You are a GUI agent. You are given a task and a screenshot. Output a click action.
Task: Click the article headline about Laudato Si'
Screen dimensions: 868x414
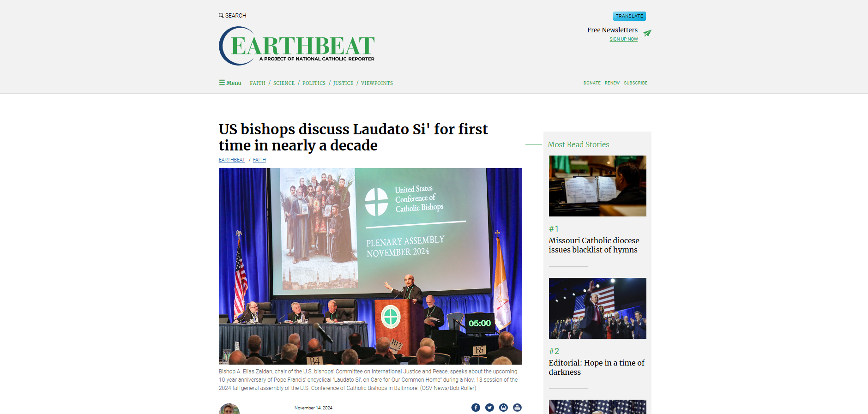coord(353,137)
